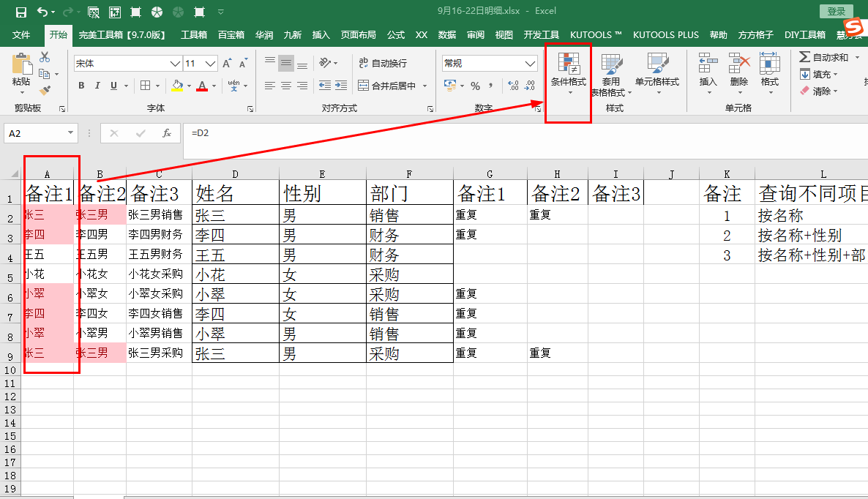Open the number format dropdown 常规
The height and width of the screenshot is (499, 868).
(x=530, y=64)
